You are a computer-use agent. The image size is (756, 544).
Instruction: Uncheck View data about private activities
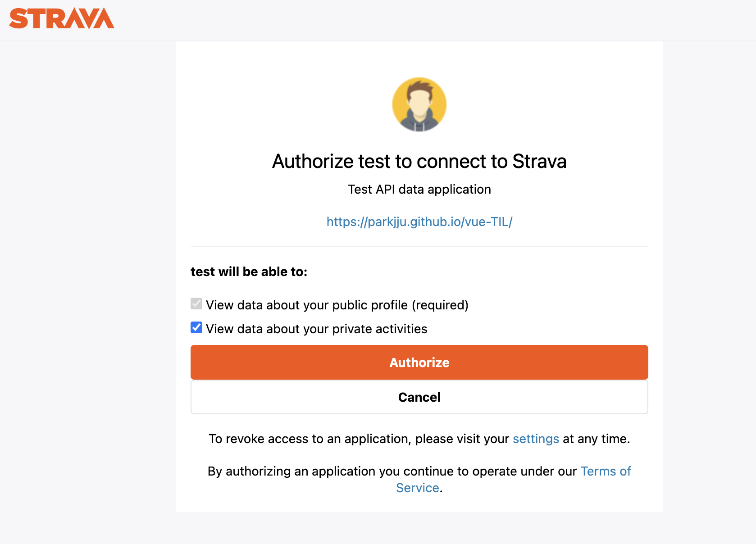pyautogui.click(x=196, y=327)
